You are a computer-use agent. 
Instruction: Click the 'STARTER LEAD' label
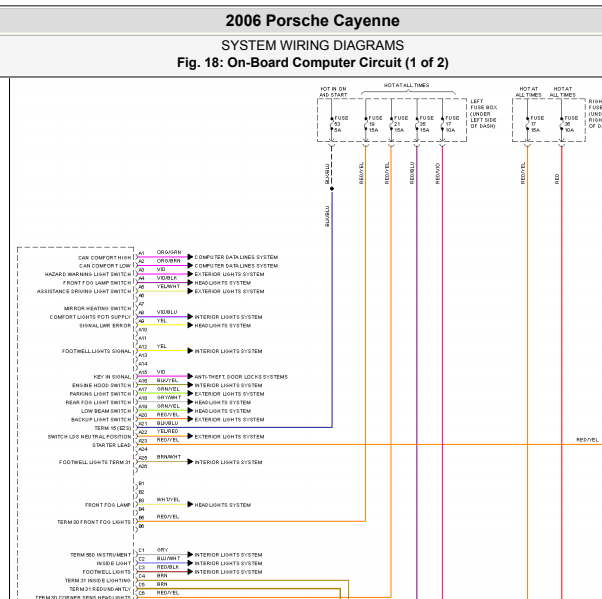[111, 445]
